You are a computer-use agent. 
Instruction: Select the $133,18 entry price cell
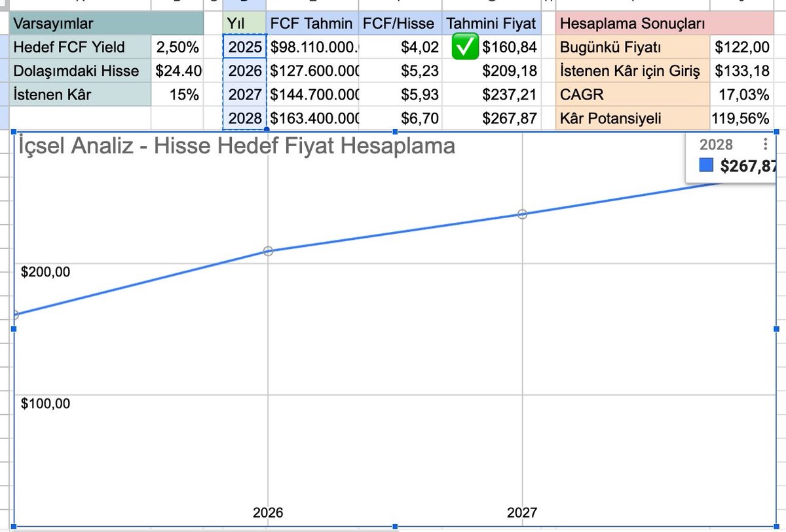[x=741, y=71]
